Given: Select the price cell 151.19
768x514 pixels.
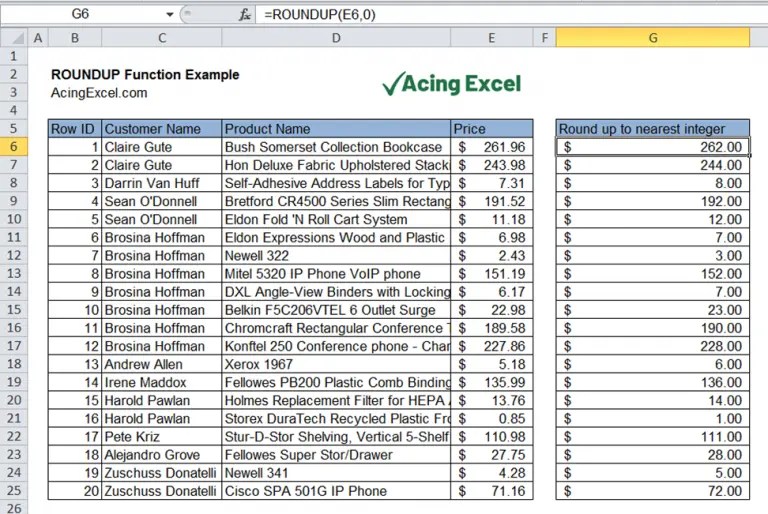Looking at the screenshot, I should point(491,273).
